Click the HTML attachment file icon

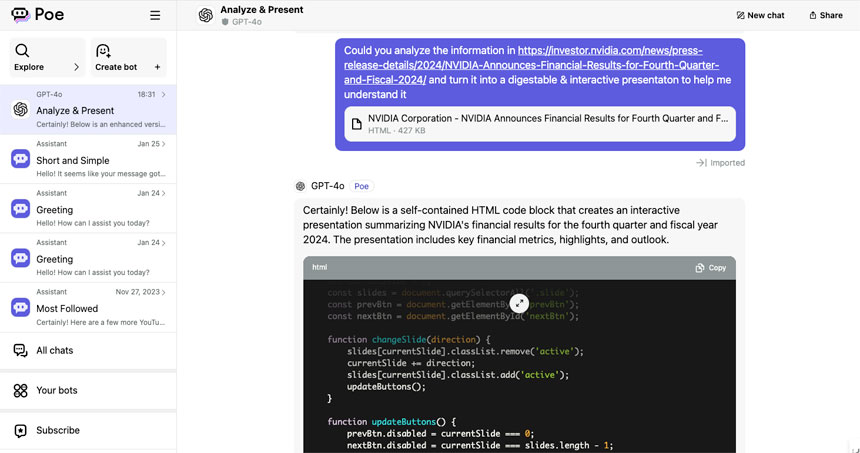357,124
